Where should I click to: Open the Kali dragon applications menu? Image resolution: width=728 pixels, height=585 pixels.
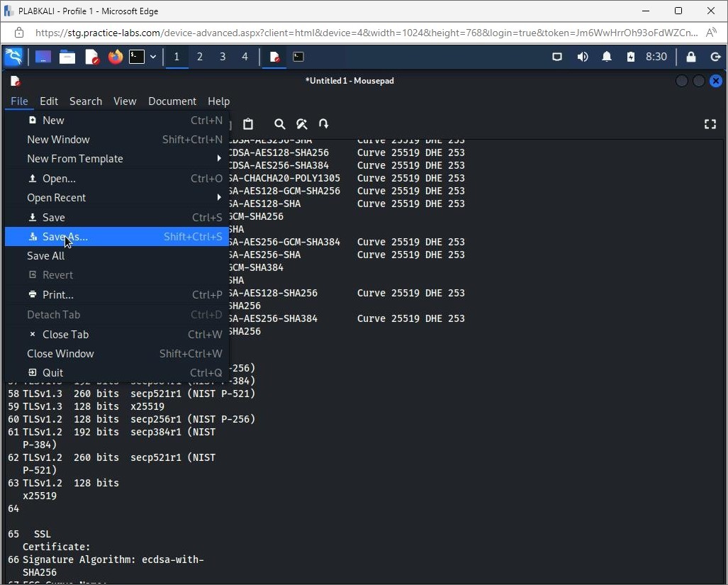(x=13, y=57)
